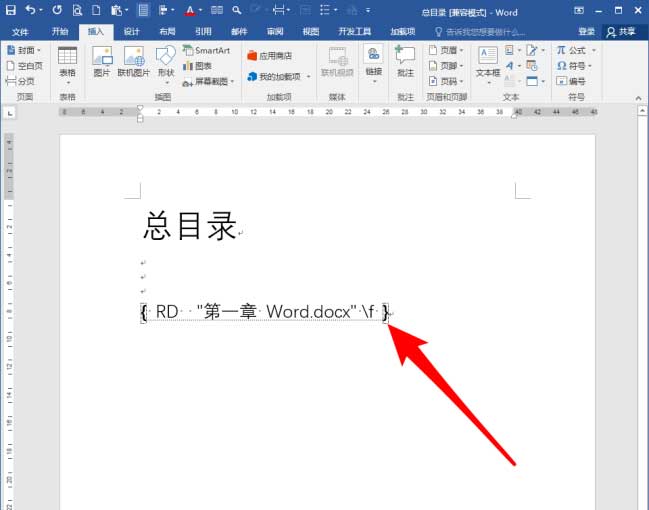Open the 封面 (Cover Page) dropdown
649x510 pixels.
click(x=24, y=51)
